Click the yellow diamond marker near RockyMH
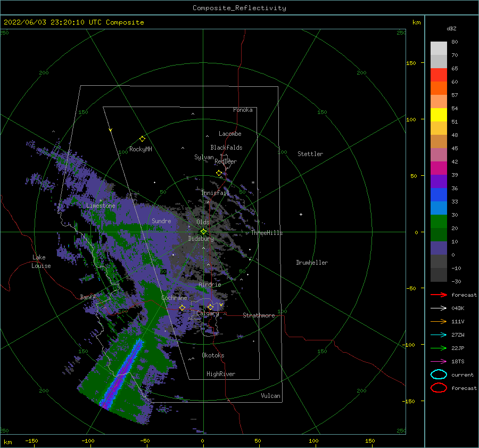Image resolution: width=479 pixels, height=448 pixels. pyautogui.click(x=142, y=139)
